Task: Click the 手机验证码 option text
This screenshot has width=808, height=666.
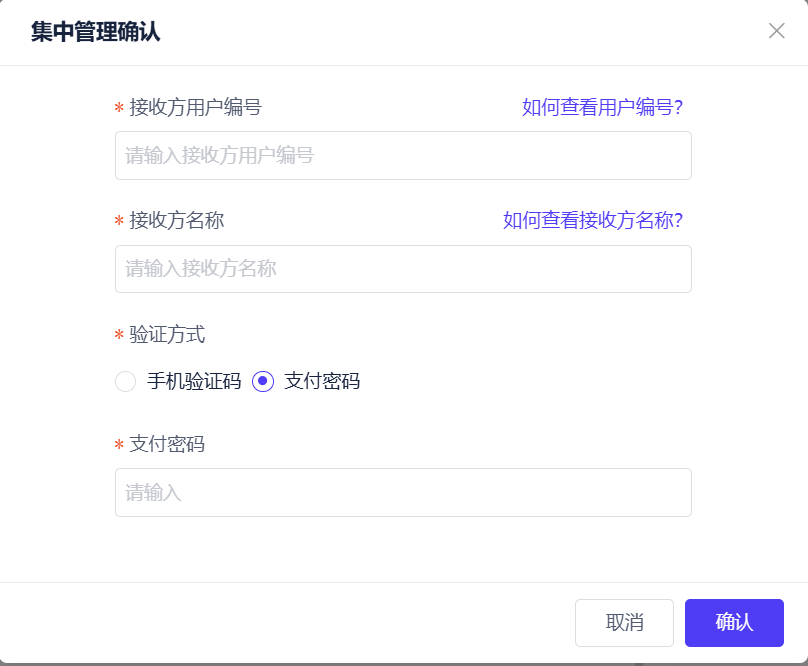Action: (x=194, y=381)
